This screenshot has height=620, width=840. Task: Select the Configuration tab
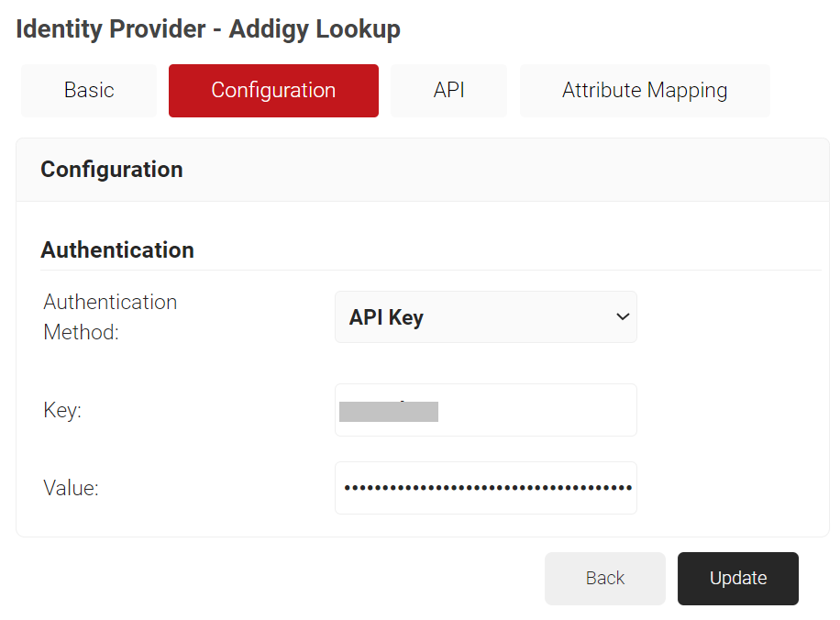pos(273,91)
